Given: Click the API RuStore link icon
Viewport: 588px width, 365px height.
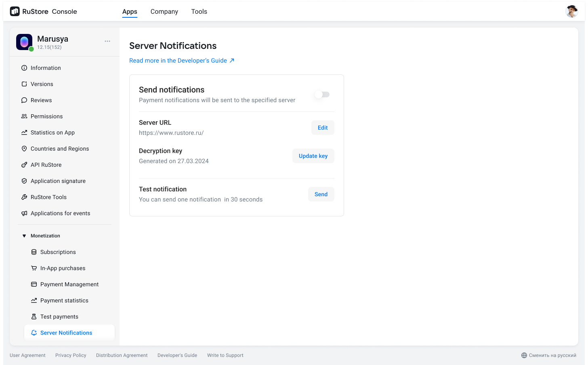Looking at the screenshot, I should pyautogui.click(x=24, y=165).
